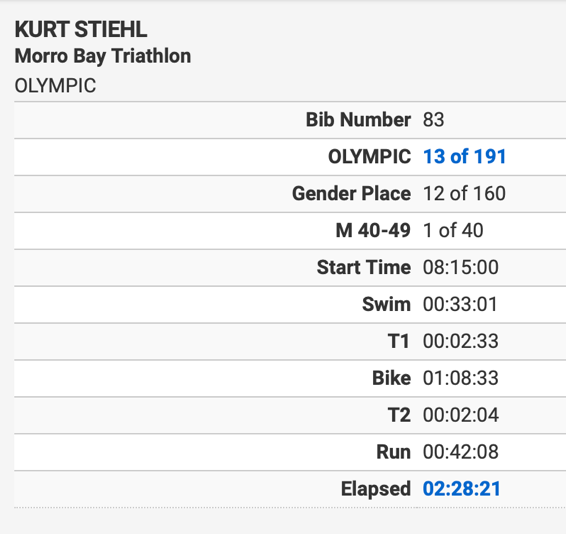Viewport: 566px width, 534px height.
Task: Select the Swim split 00:33:01
Action: (x=460, y=304)
